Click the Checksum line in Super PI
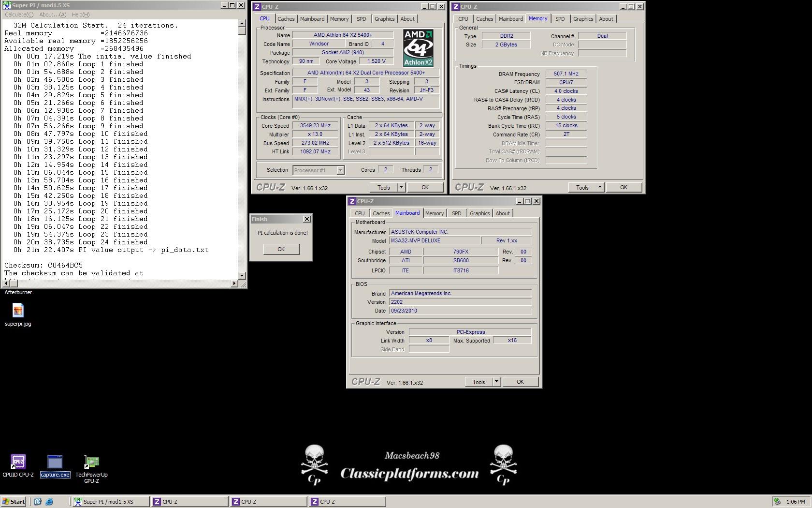Screen dimensions: 812x508 43,265
